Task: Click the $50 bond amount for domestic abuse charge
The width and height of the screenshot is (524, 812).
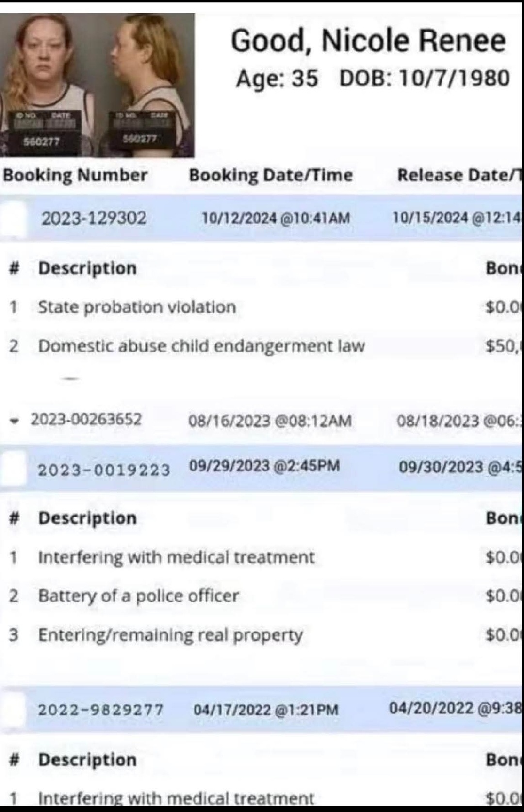Action: [504, 346]
